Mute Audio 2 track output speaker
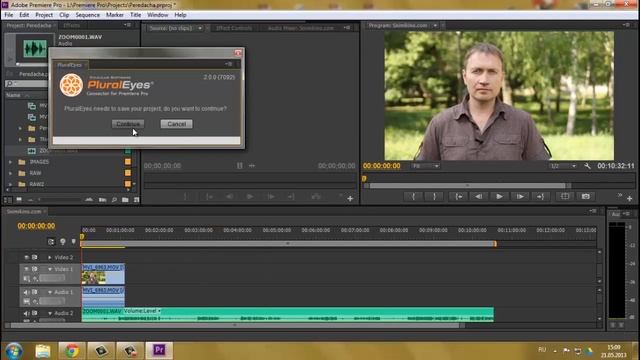Screen dimensions: 640x360 click(27, 313)
